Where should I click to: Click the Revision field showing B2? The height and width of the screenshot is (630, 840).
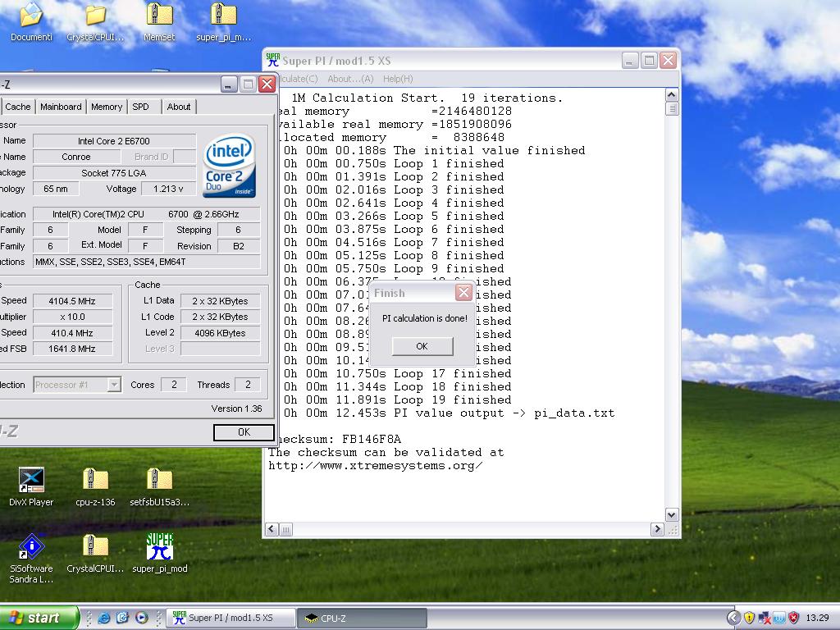pos(239,246)
